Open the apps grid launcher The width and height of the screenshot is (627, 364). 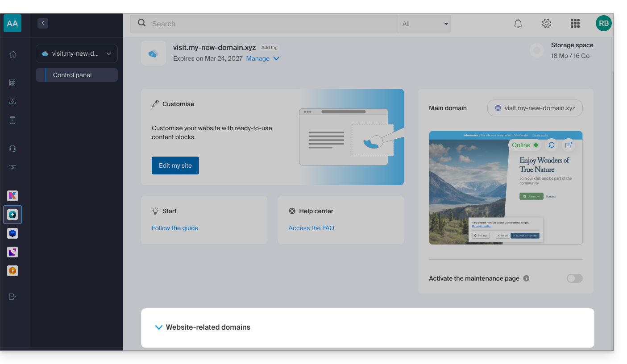pyautogui.click(x=575, y=24)
